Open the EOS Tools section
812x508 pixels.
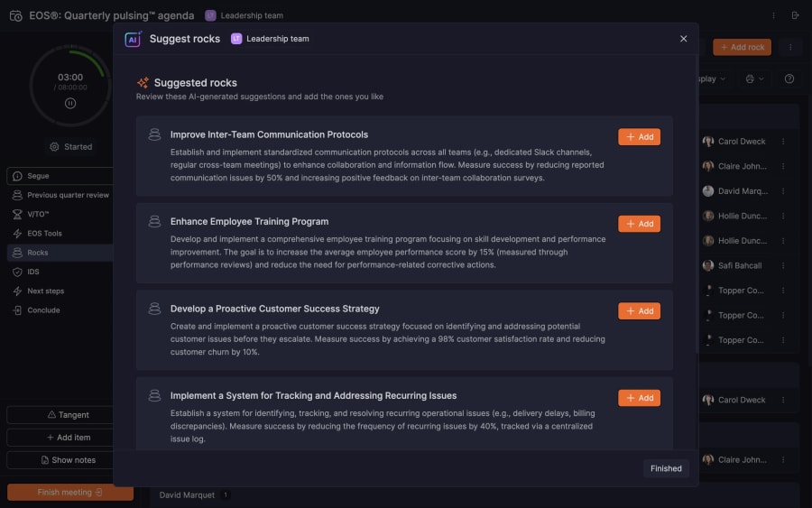60,234
